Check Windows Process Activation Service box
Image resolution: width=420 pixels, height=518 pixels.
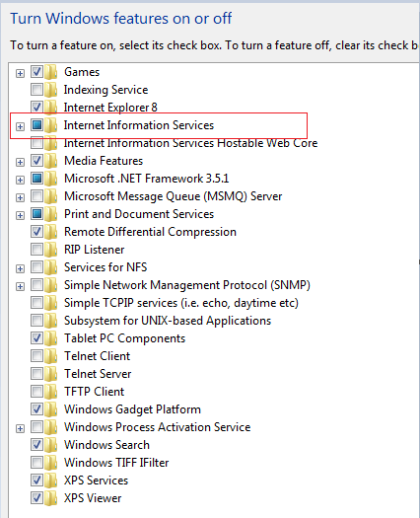pyautogui.click(x=36, y=427)
